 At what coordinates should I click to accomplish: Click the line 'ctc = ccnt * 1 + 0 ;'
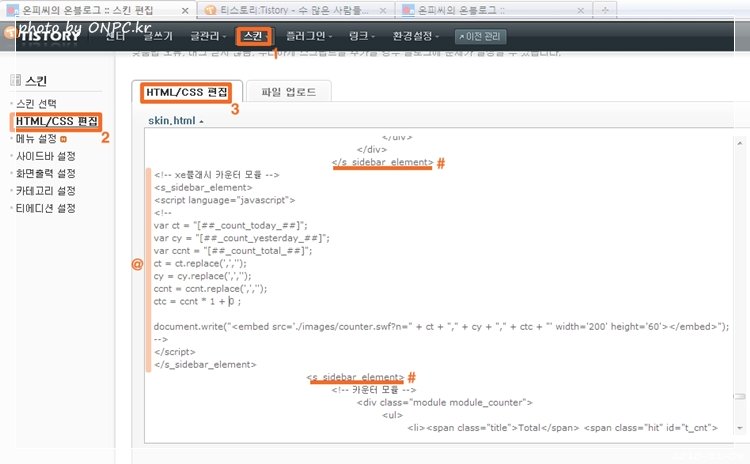(x=198, y=301)
